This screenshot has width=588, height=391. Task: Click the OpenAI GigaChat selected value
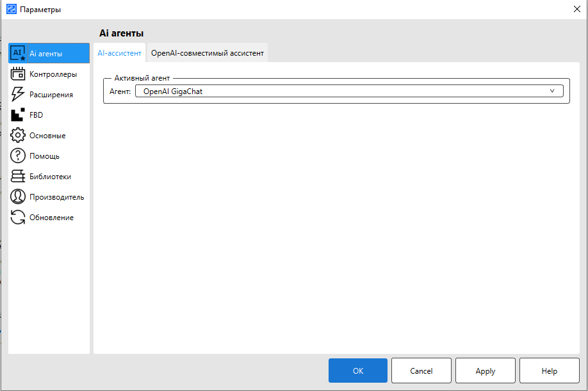(173, 92)
